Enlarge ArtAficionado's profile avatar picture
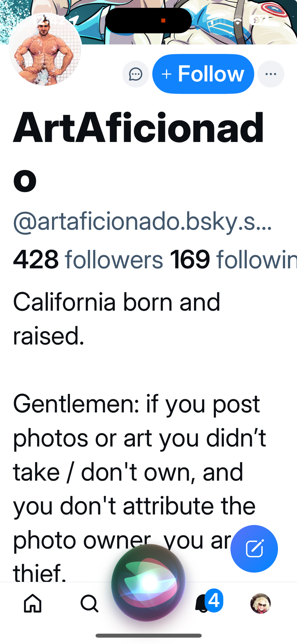 point(45,50)
